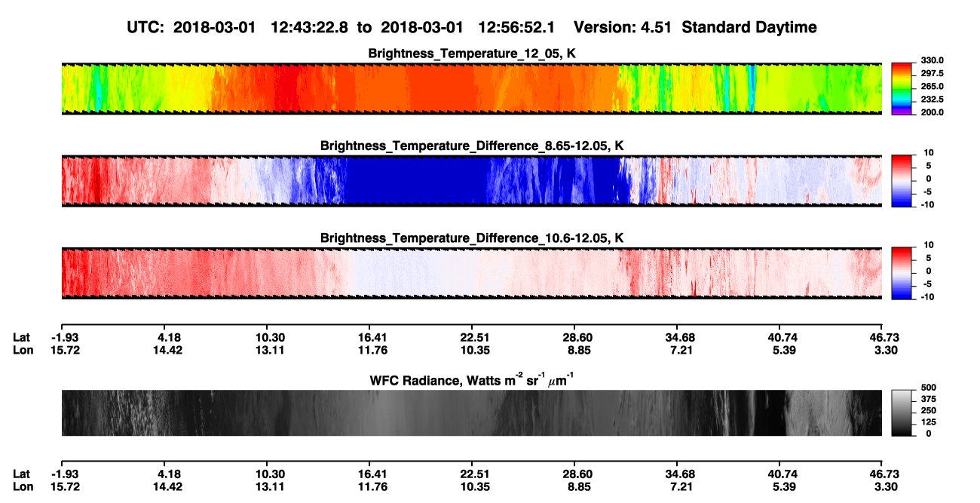Click the 500 tick on the grayscale colorbar

(x=929, y=387)
